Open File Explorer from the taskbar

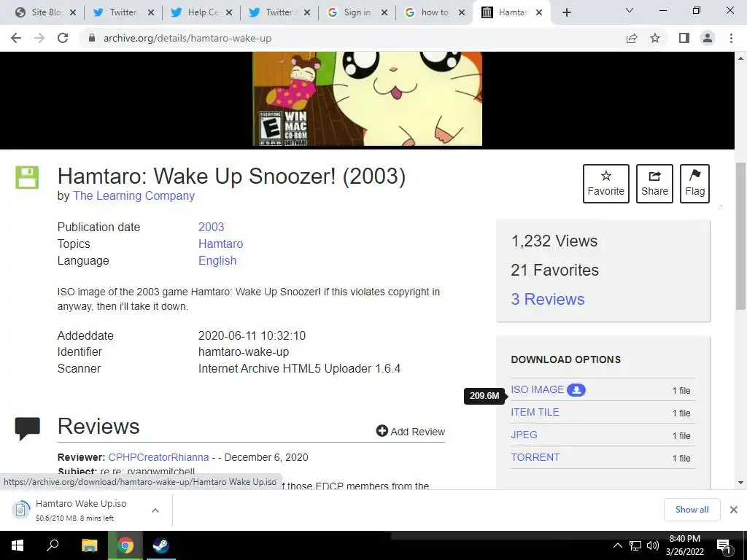tap(89, 545)
